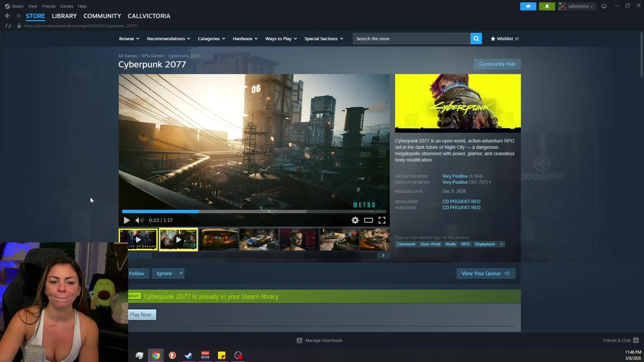Open the RPG Games breadcrumb
The image size is (644, 362).
pos(152,56)
